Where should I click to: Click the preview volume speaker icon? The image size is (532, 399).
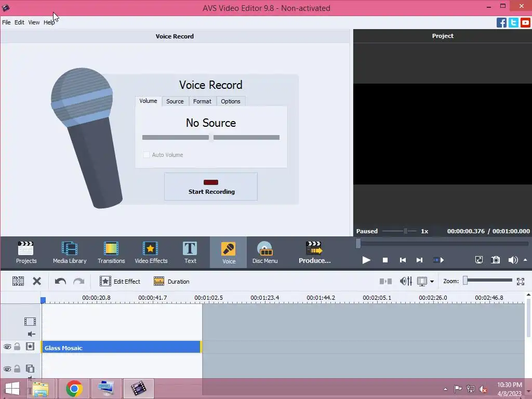513,260
